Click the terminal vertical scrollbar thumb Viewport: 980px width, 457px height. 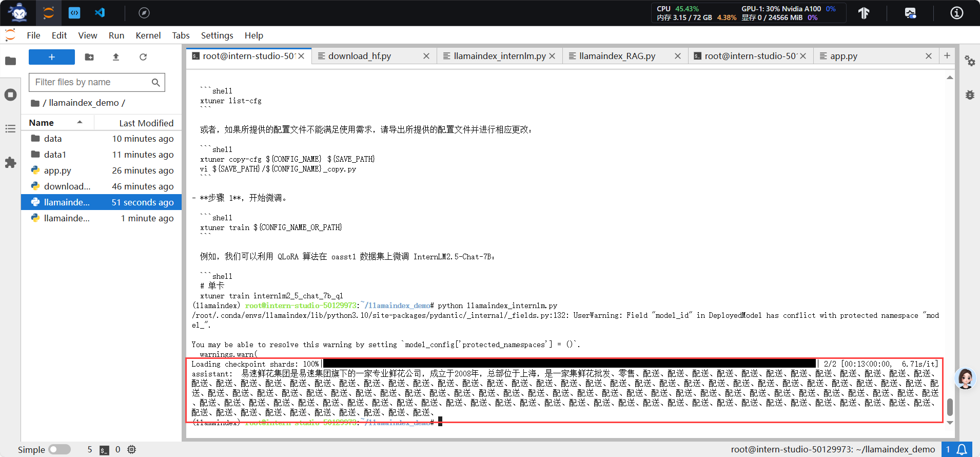coord(950,407)
